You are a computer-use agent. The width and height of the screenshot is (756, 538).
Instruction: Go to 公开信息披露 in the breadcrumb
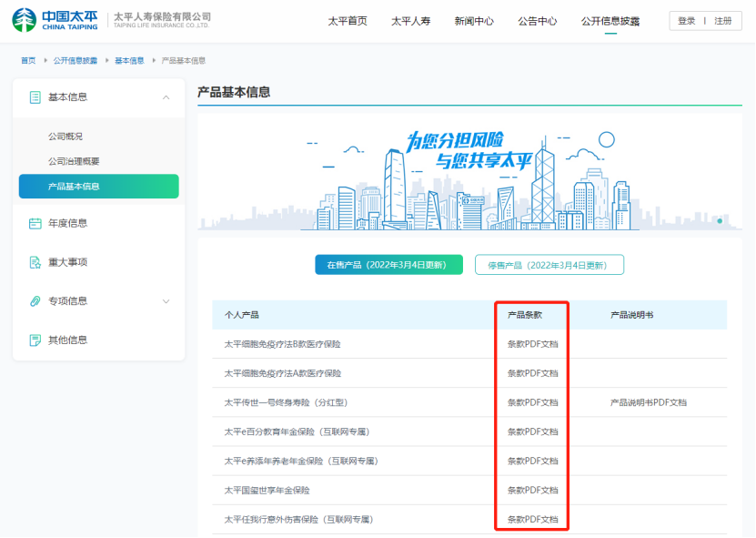pos(76,60)
